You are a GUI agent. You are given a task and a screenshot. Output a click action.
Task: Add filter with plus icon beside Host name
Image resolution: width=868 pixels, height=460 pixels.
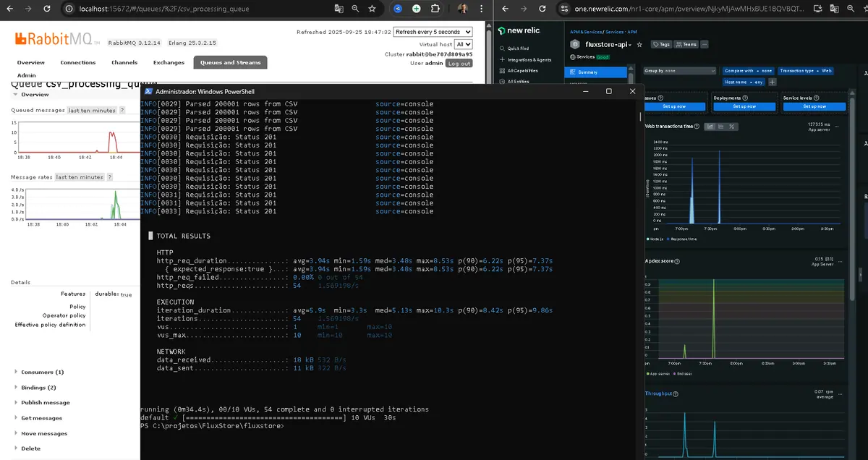tap(773, 82)
